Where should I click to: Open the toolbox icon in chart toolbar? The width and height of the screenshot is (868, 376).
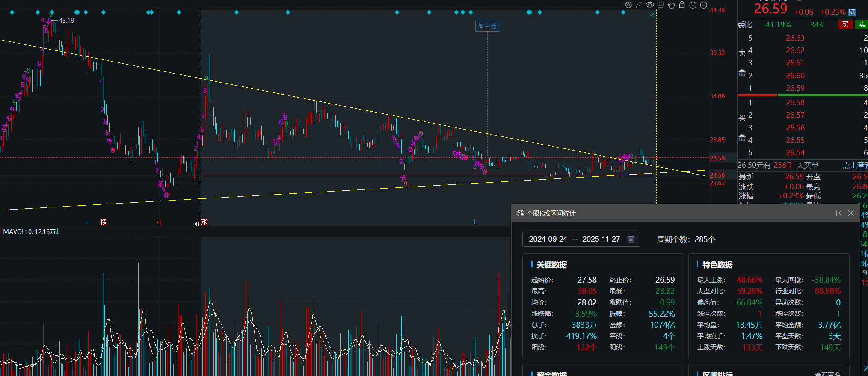[x=661, y=5]
